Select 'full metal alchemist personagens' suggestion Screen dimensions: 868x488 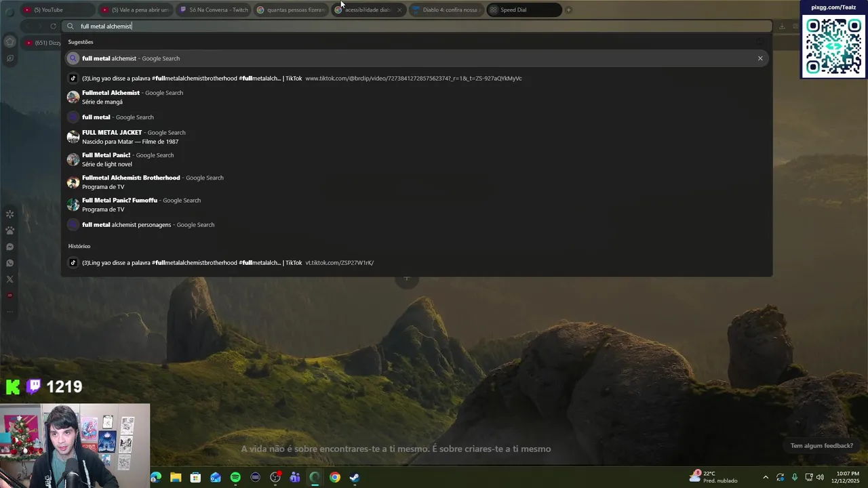(417, 225)
